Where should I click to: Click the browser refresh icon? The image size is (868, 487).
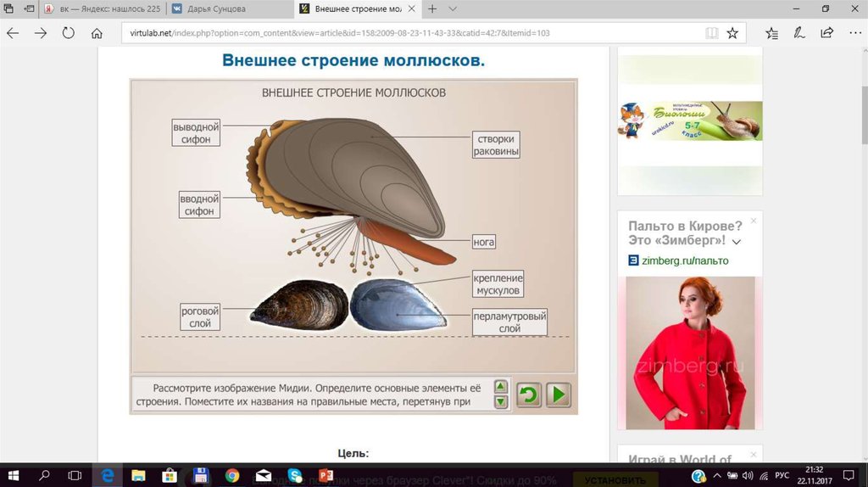[68, 33]
